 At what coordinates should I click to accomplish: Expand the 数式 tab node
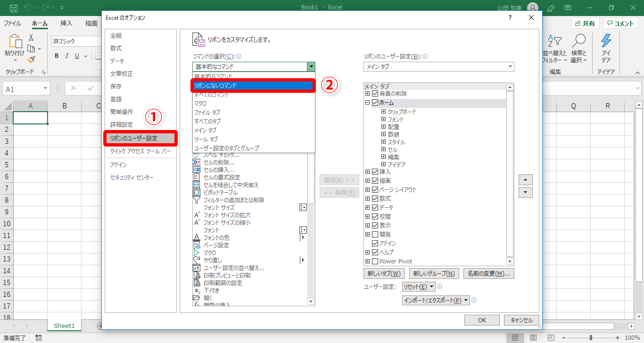click(368, 199)
